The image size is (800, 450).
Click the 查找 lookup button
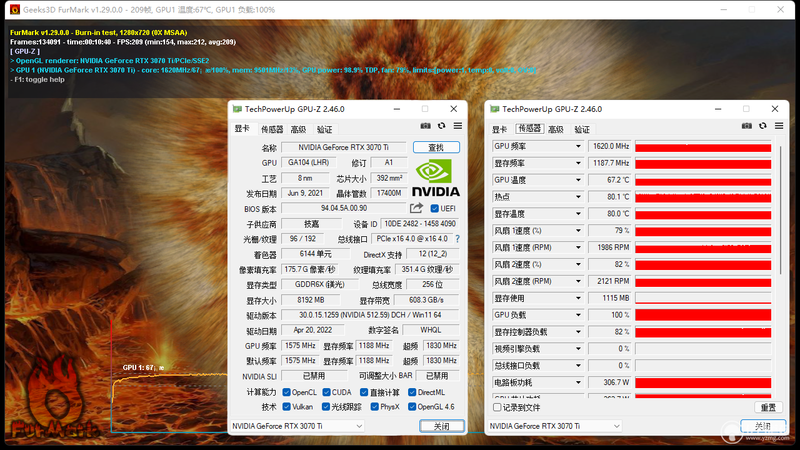[436, 147]
